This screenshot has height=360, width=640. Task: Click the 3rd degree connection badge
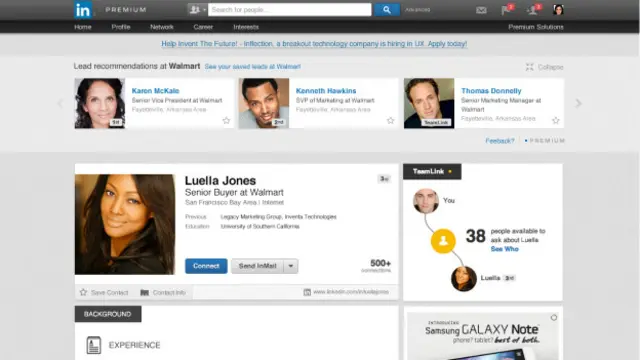[384, 179]
